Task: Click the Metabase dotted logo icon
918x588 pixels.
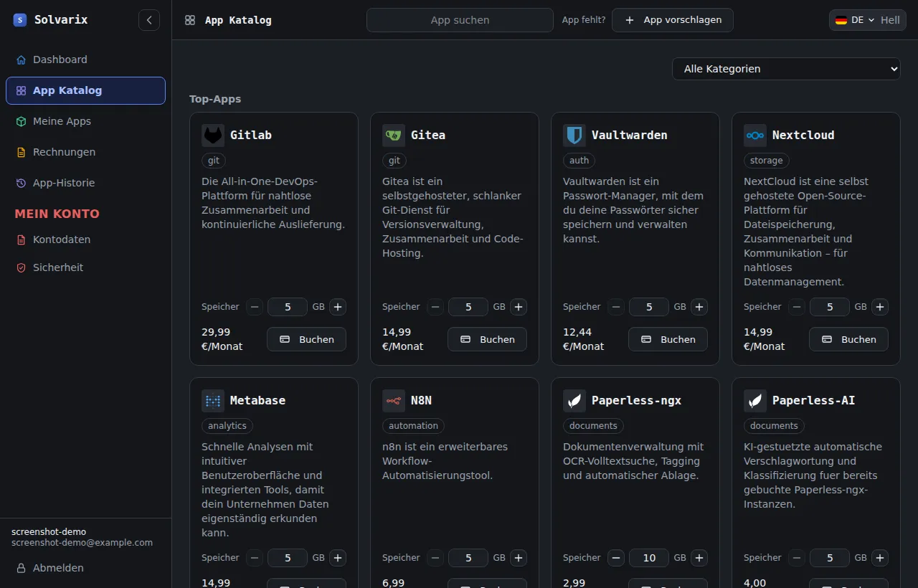Action: (213, 401)
